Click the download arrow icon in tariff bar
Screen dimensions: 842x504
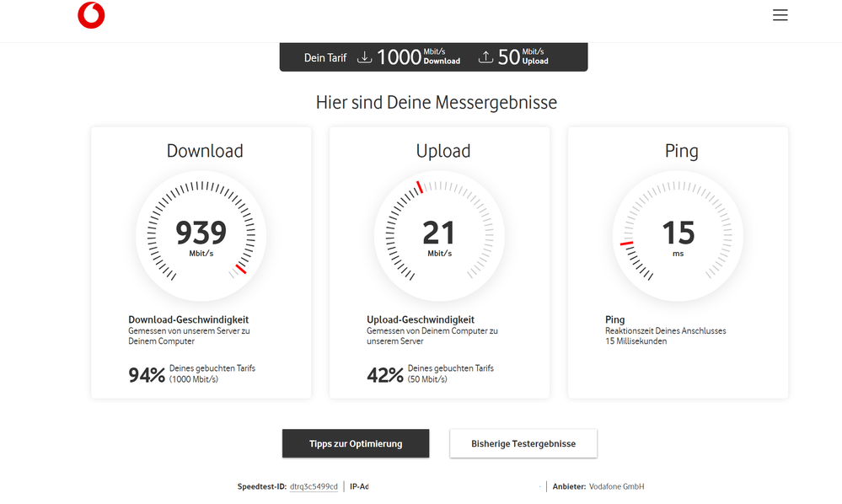click(365, 57)
